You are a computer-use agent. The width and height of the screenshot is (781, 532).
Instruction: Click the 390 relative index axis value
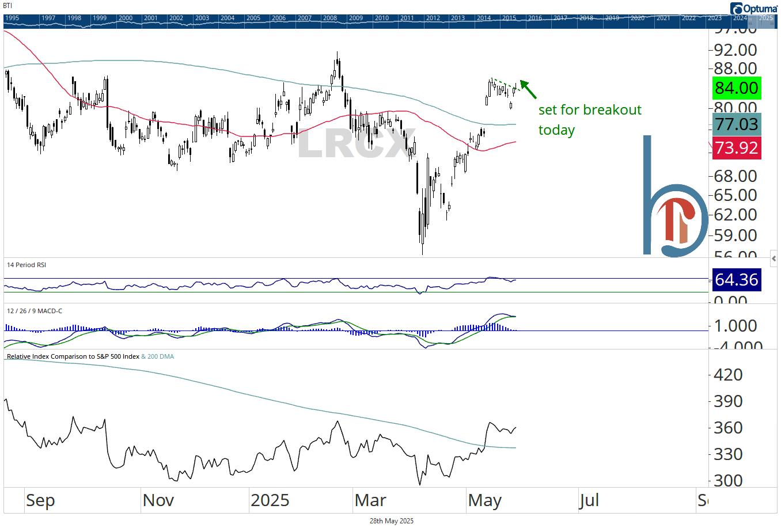pos(728,401)
